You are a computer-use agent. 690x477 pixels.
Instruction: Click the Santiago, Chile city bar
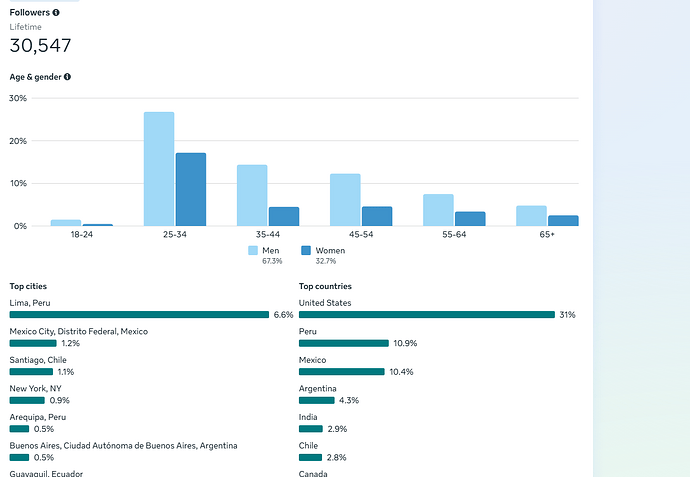(x=31, y=371)
